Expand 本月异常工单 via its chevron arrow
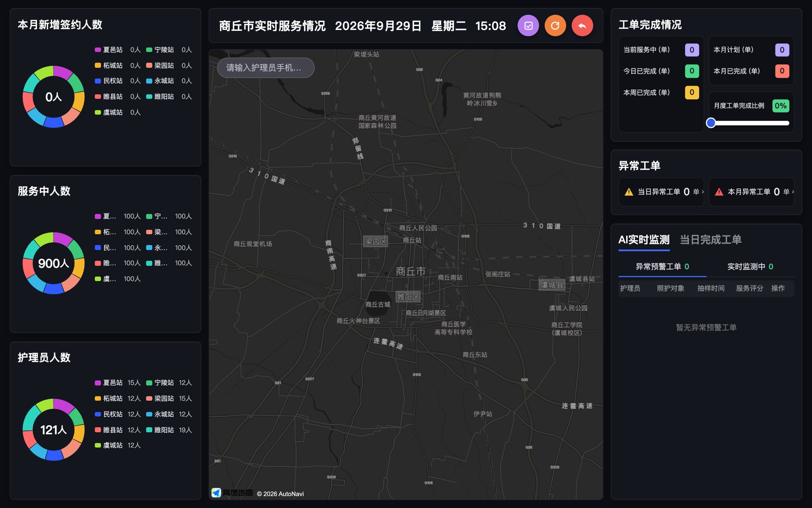812x508 pixels. click(x=793, y=192)
